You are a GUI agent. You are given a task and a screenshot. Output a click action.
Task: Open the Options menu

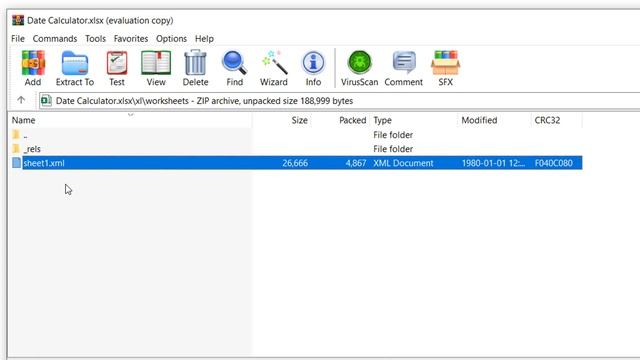(x=171, y=38)
